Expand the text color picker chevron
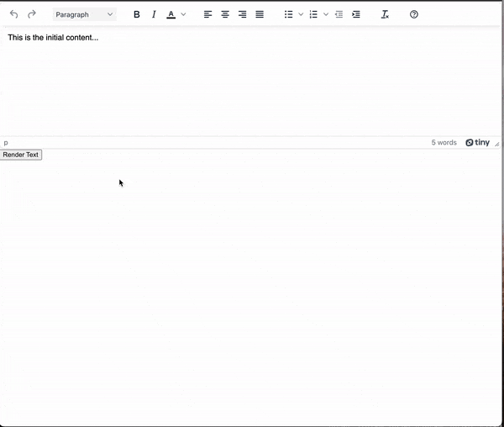Screen dimensions: 504x427 click(x=183, y=14)
